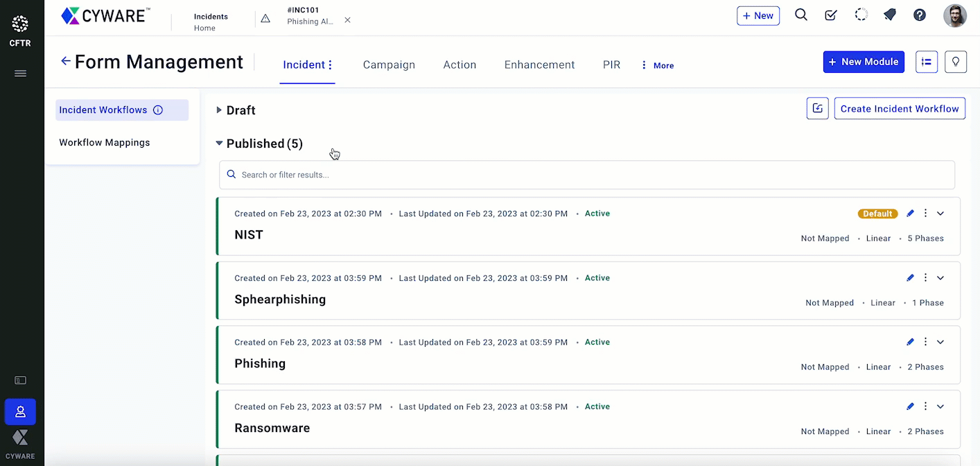Switch to the Enhancement tab
This screenshot has width=980, height=466.
pyautogui.click(x=539, y=65)
